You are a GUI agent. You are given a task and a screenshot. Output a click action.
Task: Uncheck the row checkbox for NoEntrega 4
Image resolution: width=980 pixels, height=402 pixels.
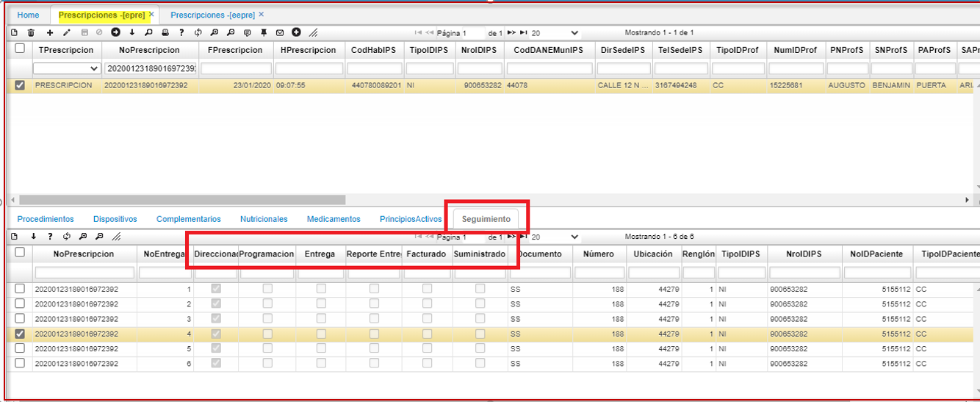(20, 334)
